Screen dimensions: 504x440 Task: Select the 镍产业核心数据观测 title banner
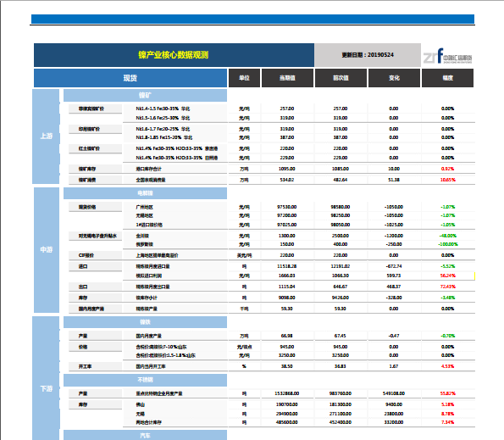[x=174, y=55]
